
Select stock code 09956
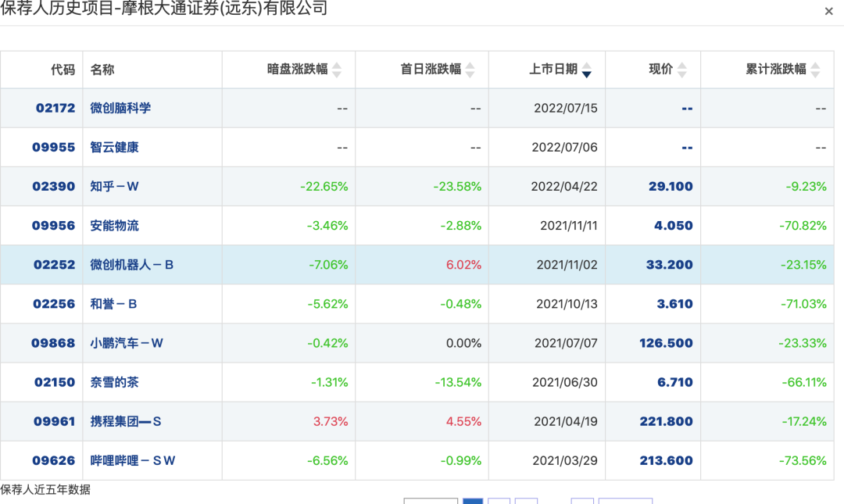[x=53, y=226]
